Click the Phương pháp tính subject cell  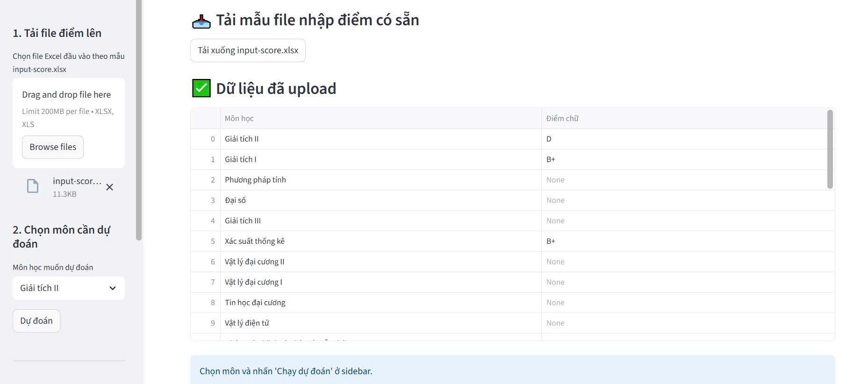click(x=380, y=180)
